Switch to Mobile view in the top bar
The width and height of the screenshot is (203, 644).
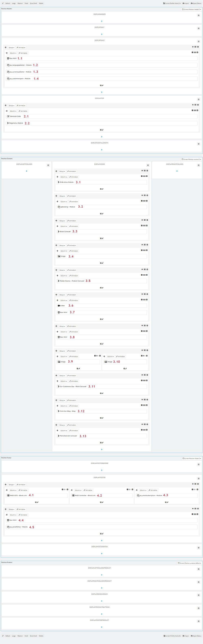[x=41, y=3]
